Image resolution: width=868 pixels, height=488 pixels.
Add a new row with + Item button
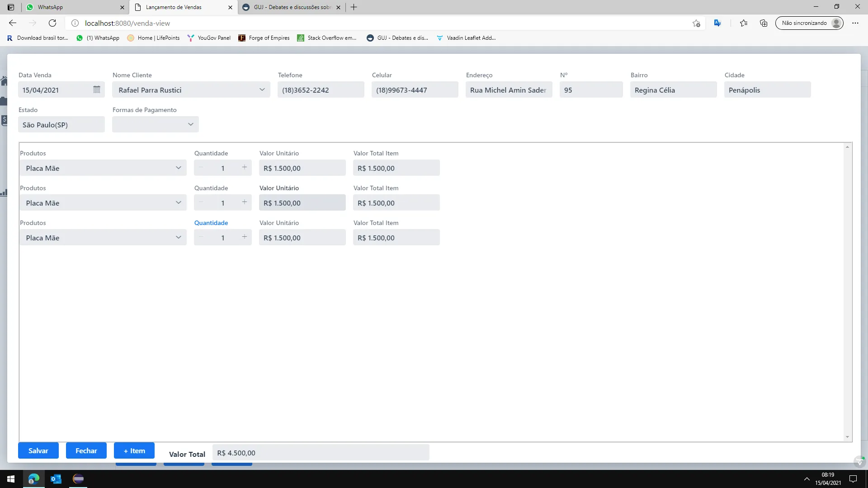point(134,450)
